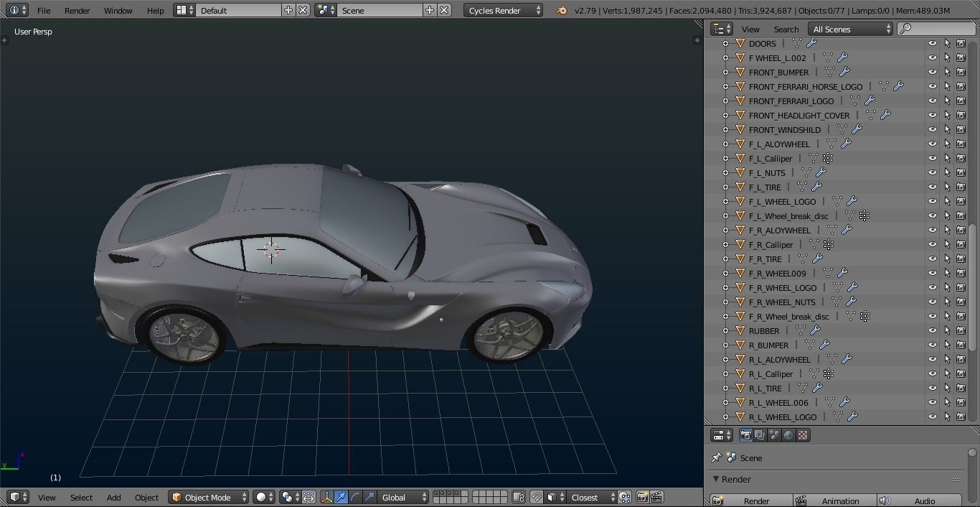Open the Info editor type selector
Image resolution: width=980 pixels, height=507 pixels.
pyautogui.click(x=17, y=10)
